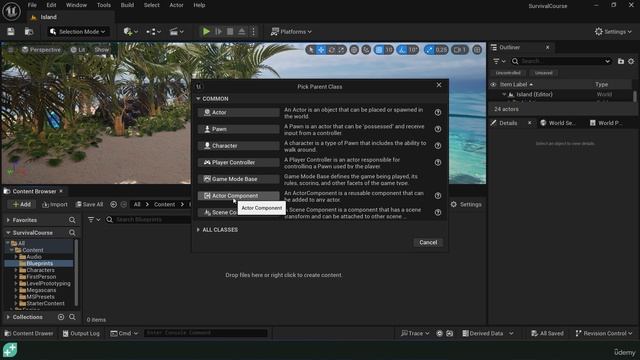Image resolution: width=640 pixels, height=360 pixels.
Task: Open the Build menu
Action: coord(127,5)
